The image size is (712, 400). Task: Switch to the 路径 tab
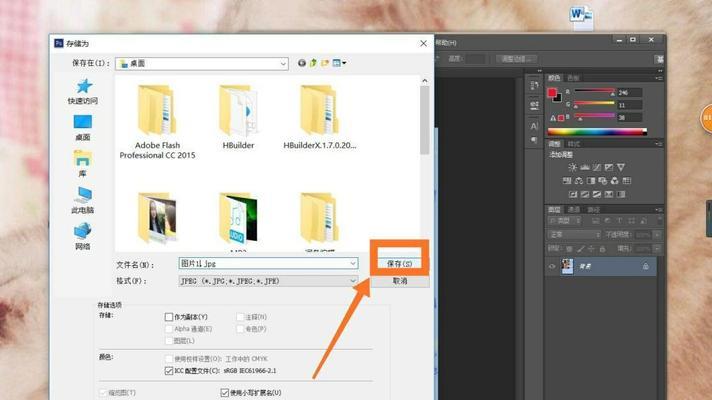tap(593, 210)
